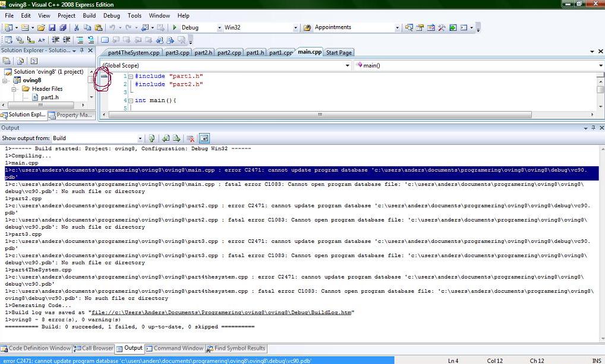Toggle Word Wrap in Output panel
The width and height of the screenshot is (605, 364).
click(x=204, y=138)
